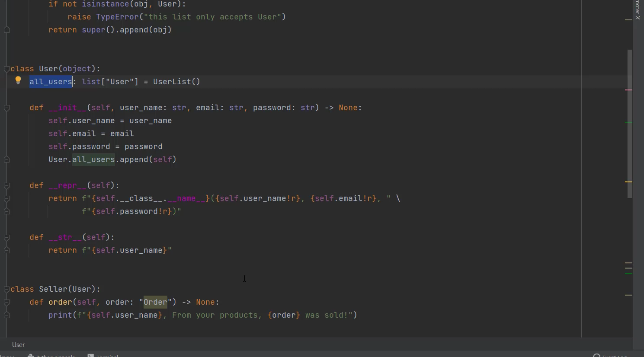Jump to the yellow warning stripe marker
Viewport: 644px width, 357px height.
628,182
